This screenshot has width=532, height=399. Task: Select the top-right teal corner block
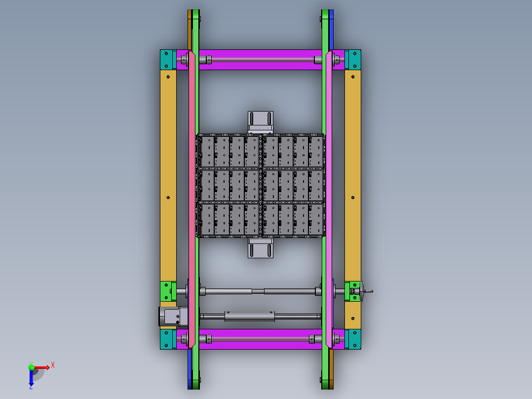point(353,60)
